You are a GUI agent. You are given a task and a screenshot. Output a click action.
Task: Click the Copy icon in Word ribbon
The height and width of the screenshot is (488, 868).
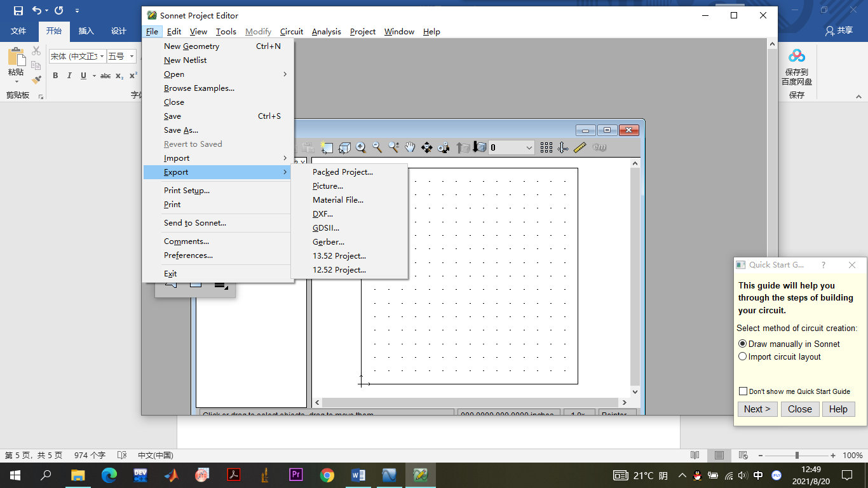(x=36, y=65)
